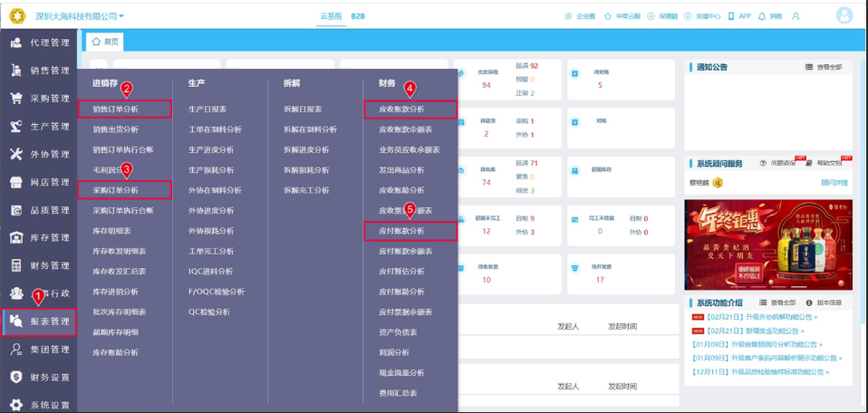Open 品质管理 in the left sidebar
The height and width of the screenshot is (413, 868).
40,210
